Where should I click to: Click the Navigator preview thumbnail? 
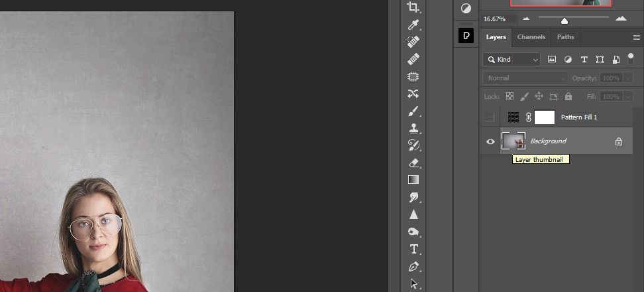click(x=561, y=3)
